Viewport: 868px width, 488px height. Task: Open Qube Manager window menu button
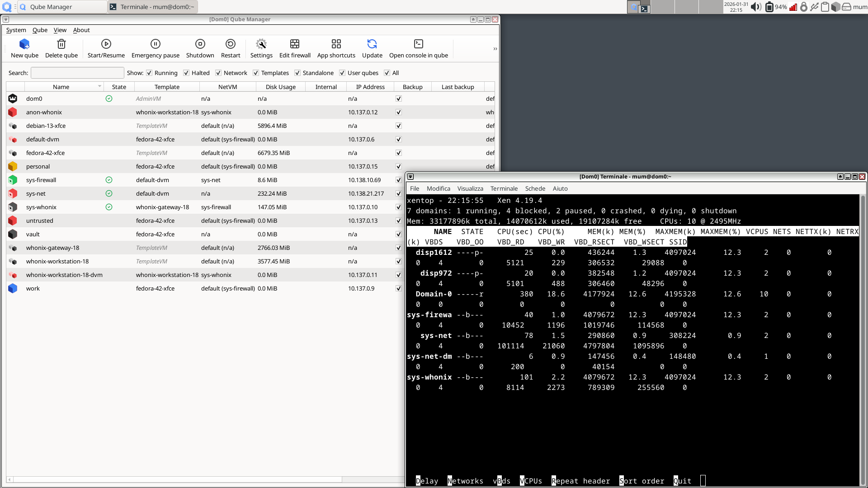[x=6, y=19]
